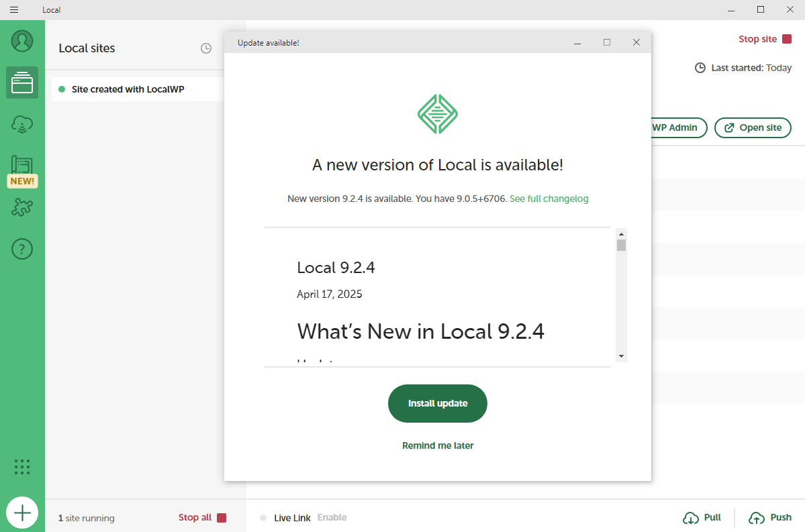Click Remind me later
The height and width of the screenshot is (532, 805).
438,445
